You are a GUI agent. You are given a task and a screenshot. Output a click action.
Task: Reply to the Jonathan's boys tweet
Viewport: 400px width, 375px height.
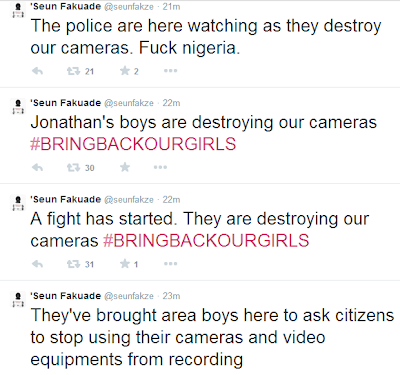(37, 167)
